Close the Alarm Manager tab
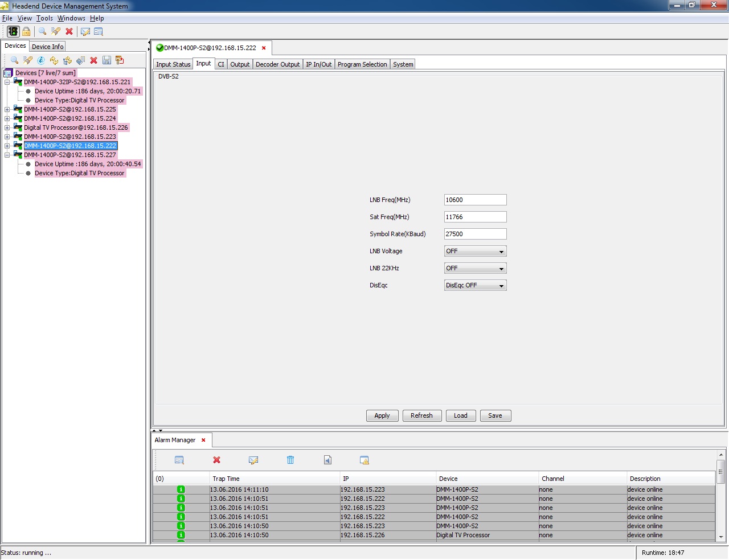The image size is (729, 560). point(203,440)
